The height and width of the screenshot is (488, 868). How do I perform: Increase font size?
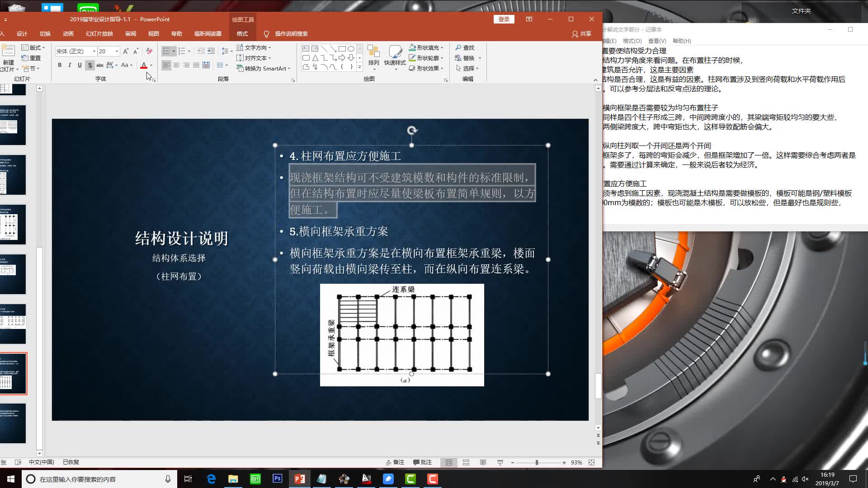pyautogui.click(x=126, y=51)
